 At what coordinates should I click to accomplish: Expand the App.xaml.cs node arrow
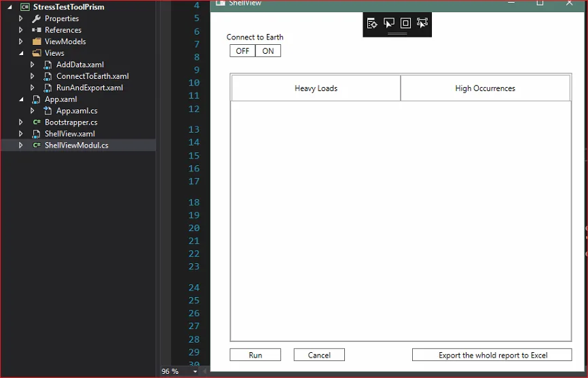coord(32,111)
